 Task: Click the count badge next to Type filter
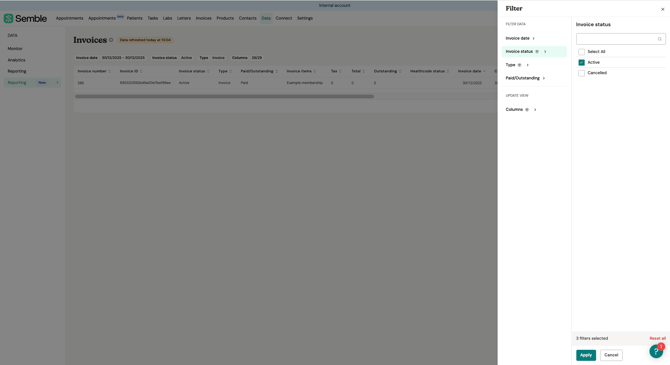(x=519, y=65)
